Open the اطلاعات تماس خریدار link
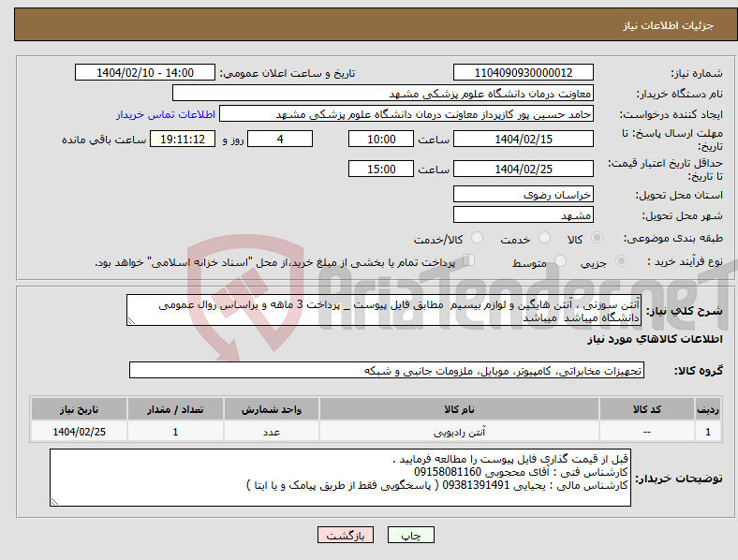 point(166,114)
